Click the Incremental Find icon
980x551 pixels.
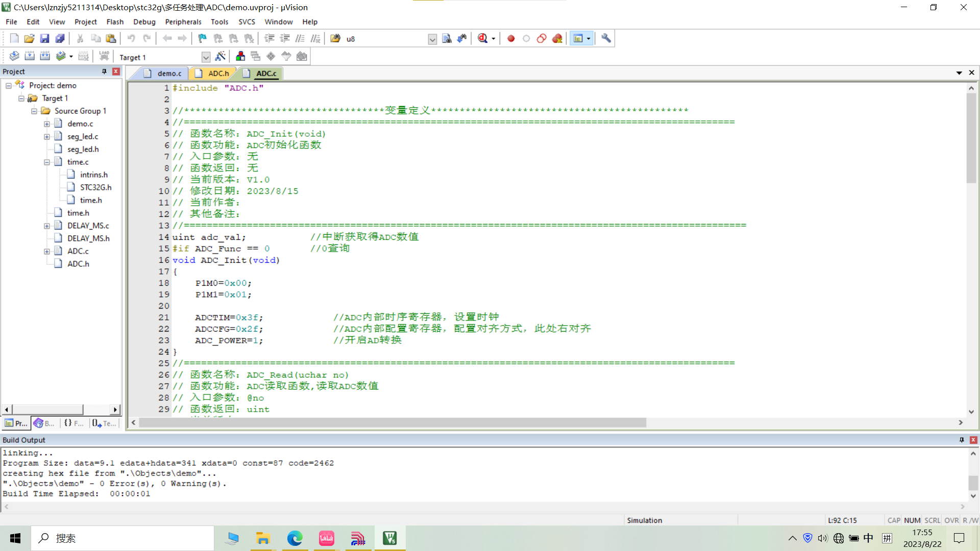pyautogui.click(x=462, y=38)
